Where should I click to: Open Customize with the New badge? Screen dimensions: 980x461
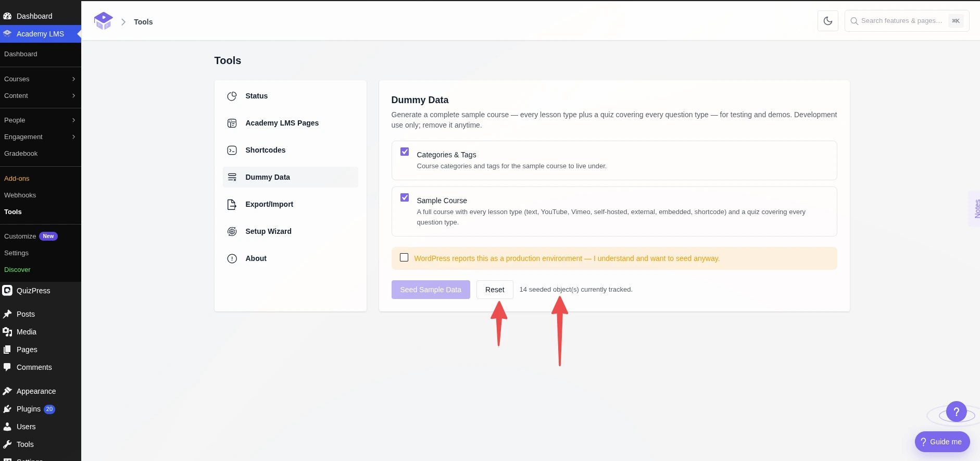pyautogui.click(x=41, y=236)
